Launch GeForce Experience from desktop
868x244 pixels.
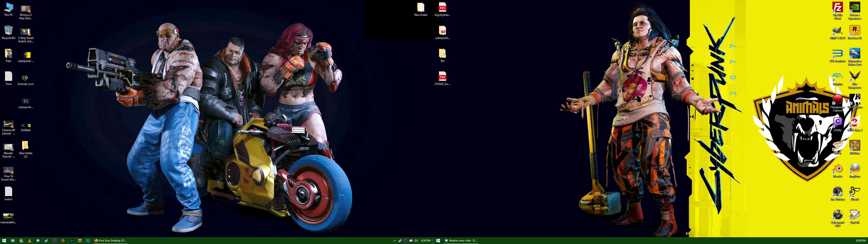coord(855,11)
